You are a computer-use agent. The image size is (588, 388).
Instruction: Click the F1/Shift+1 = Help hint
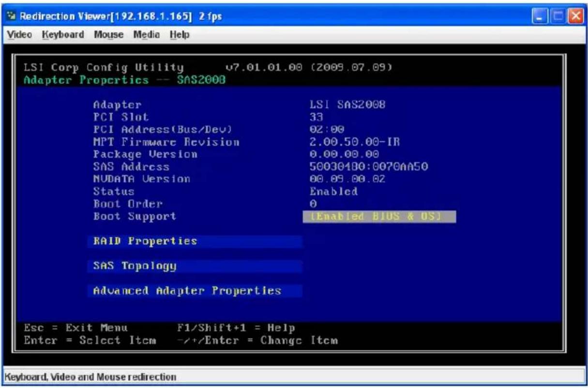pos(237,328)
